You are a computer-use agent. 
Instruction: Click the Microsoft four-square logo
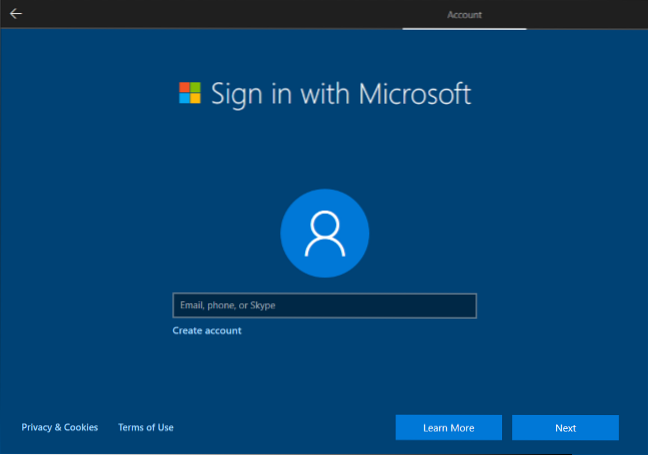pos(190,94)
